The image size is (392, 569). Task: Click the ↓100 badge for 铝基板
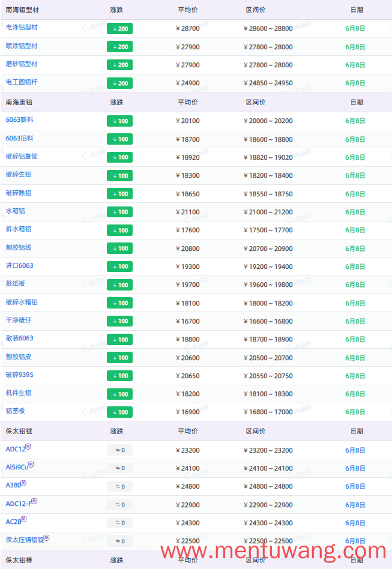pos(120,412)
